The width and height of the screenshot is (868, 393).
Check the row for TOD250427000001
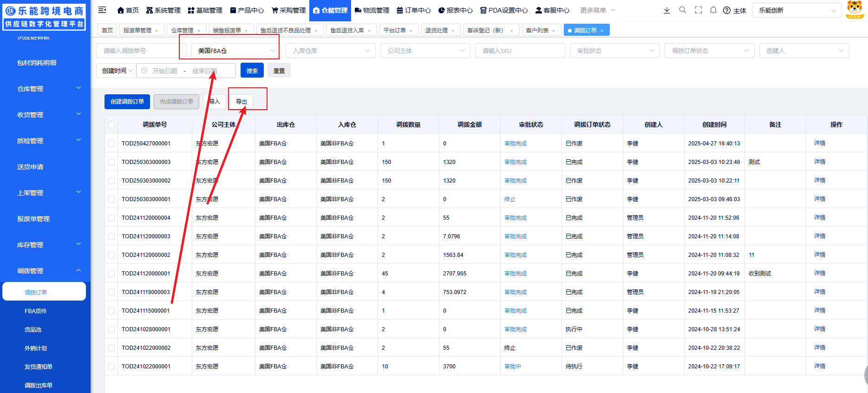[x=111, y=144]
